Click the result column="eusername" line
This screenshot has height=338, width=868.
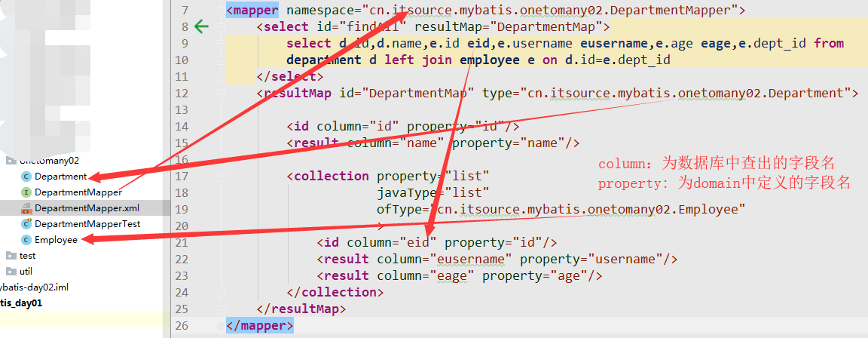coord(497,260)
